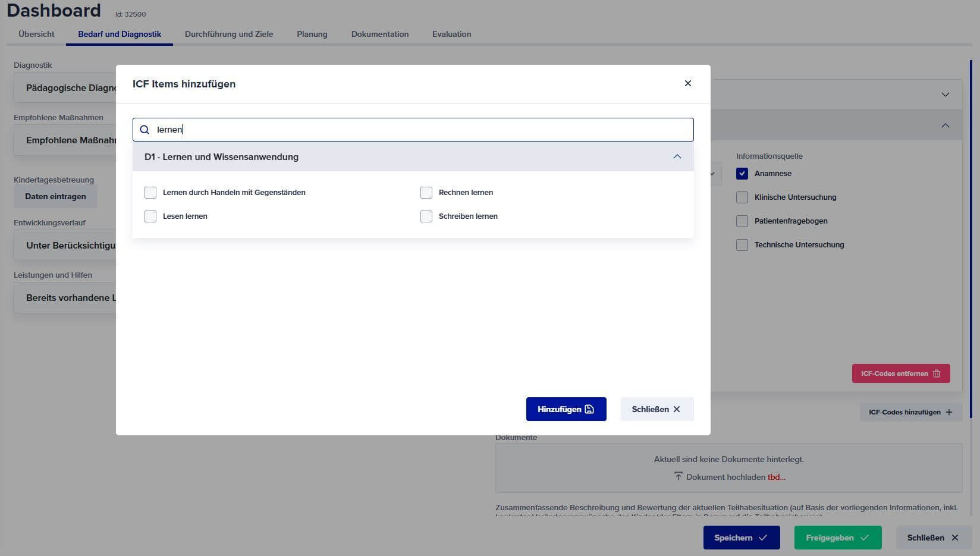This screenshot has width=980, height=556.
Task: Click the trash icon on ICF-Codes entfernen
Action: (937, 373)
